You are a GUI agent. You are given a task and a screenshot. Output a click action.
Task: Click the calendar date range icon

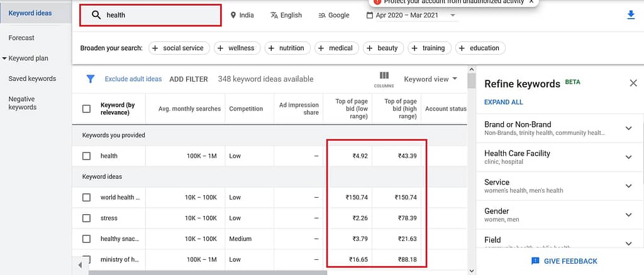[370, 15]
